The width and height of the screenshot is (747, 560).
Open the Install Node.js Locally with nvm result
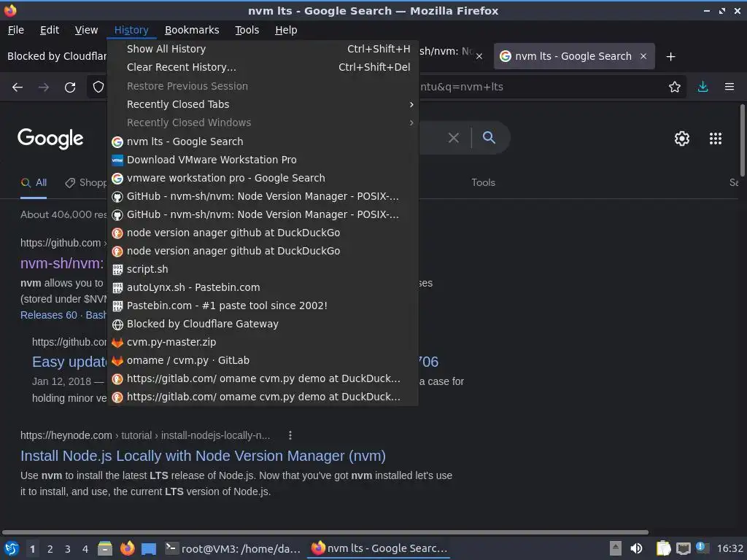click(203, 456)
